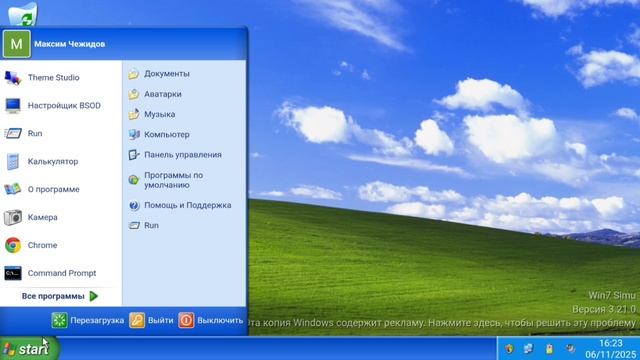Click the Настройщик BSOD label
The width and height of the screenshot is (640, 360).
(64, 106)
